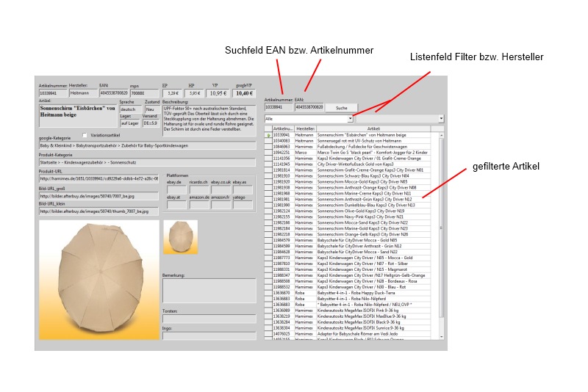
Task: Click the EP price field 5,29 €
Action: [173, 93]
